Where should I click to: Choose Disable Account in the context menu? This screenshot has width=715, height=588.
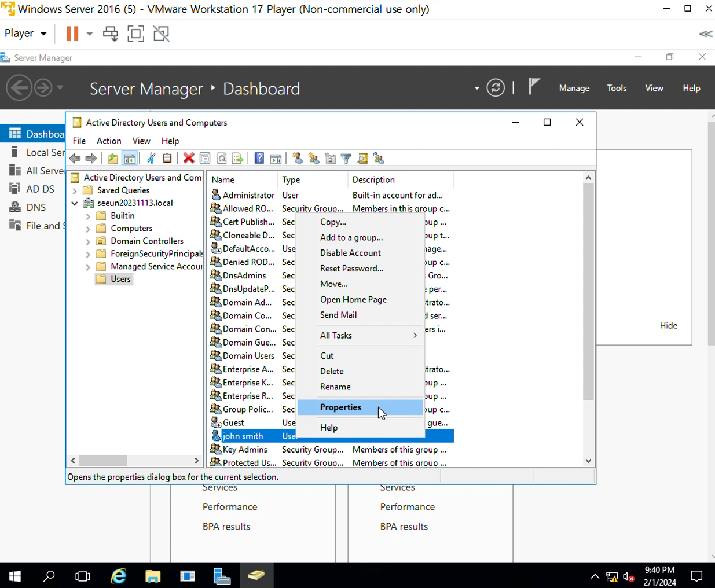point(360,253)
